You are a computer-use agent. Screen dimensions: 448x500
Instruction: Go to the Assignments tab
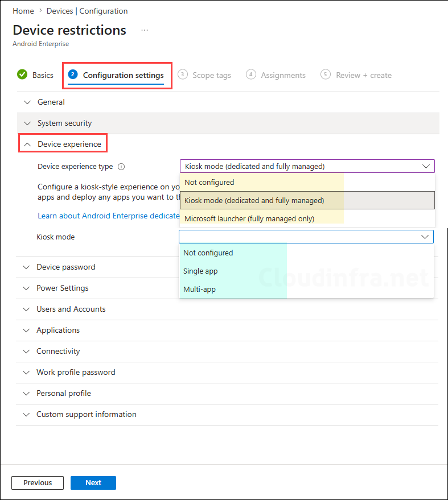point(276,75)
